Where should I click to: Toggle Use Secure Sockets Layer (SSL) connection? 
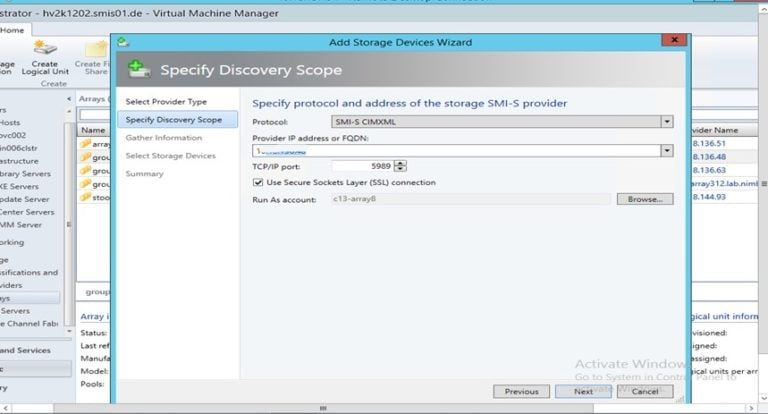tap(259, 182)
